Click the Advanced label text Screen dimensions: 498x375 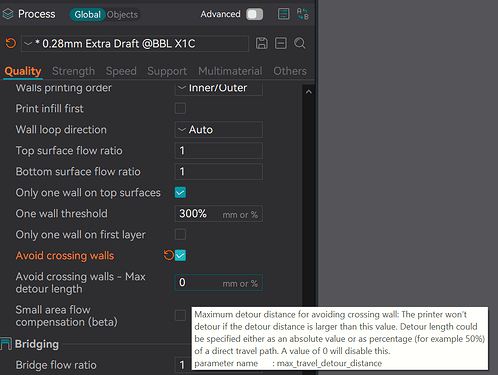coord(220,14)
